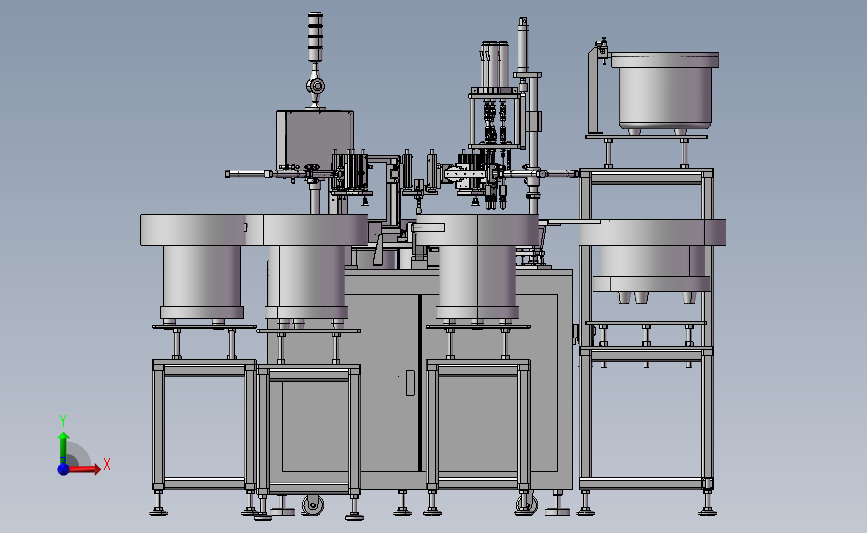Screen dimensions: 867x533
Task: Select the twin cylinders atop the capping station
Action: click(495, 64)
